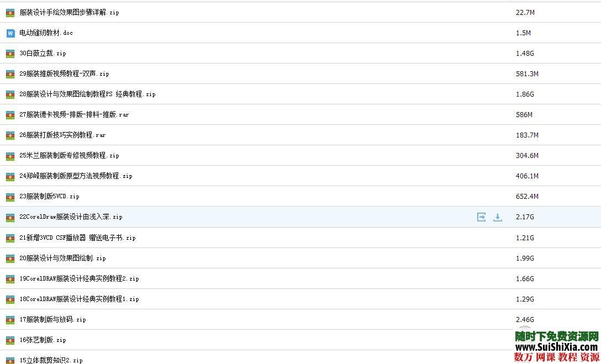Open the file 24郑嵘服装制版原型方法视频教程.zip
The image size is (601, 364).
point(76,176)
